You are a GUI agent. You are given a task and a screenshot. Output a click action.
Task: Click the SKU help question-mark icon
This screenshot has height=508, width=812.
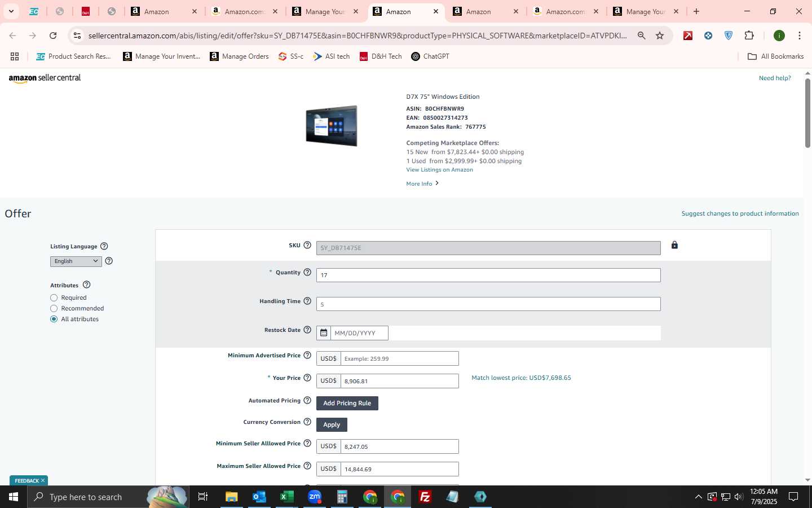[307, 245]
